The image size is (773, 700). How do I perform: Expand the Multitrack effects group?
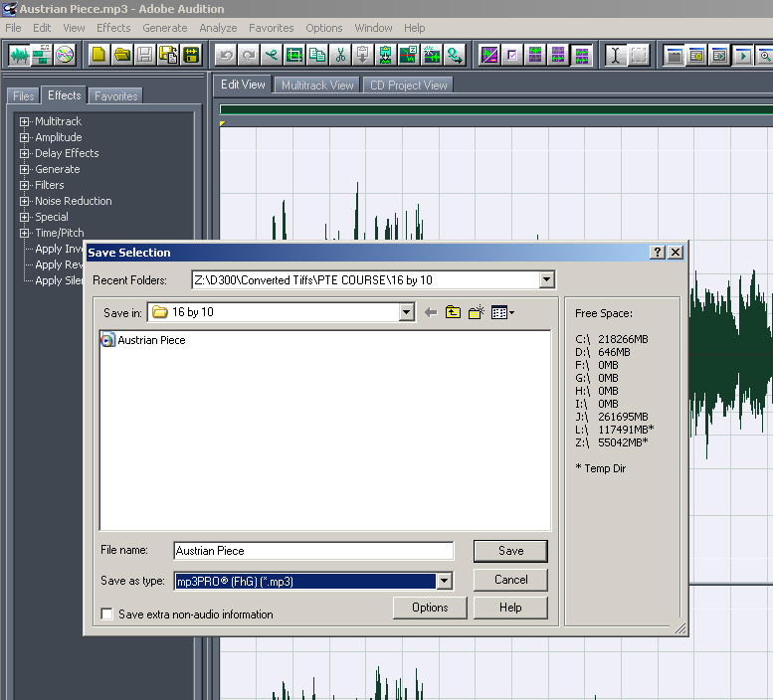pyautogui.click(x=24, y=121)
